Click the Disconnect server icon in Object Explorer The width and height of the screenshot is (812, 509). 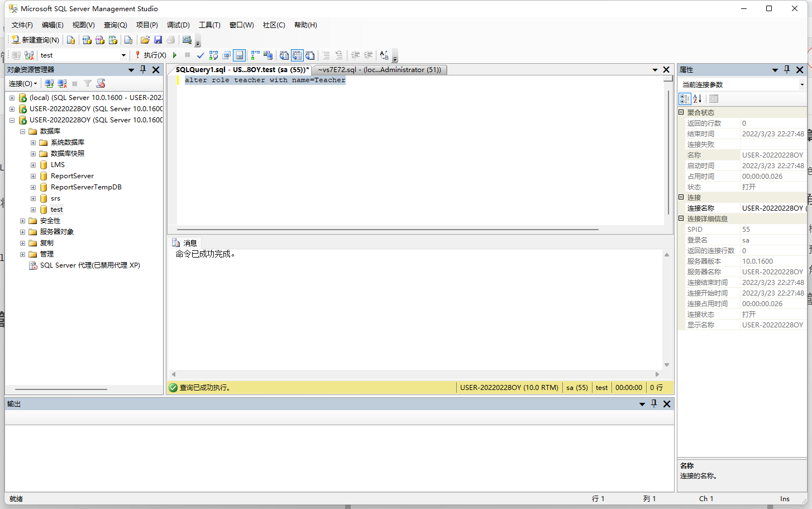coord(62,83)
